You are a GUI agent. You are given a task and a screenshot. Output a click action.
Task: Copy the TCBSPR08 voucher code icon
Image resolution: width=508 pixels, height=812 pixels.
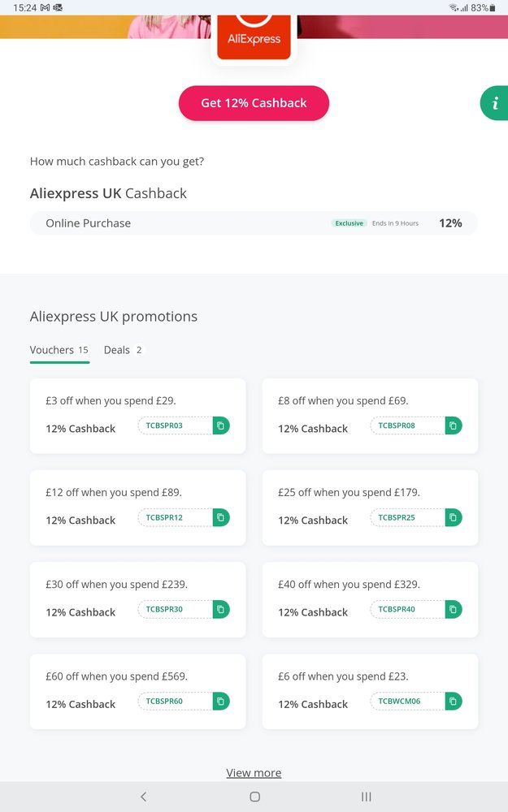[454, 425]
